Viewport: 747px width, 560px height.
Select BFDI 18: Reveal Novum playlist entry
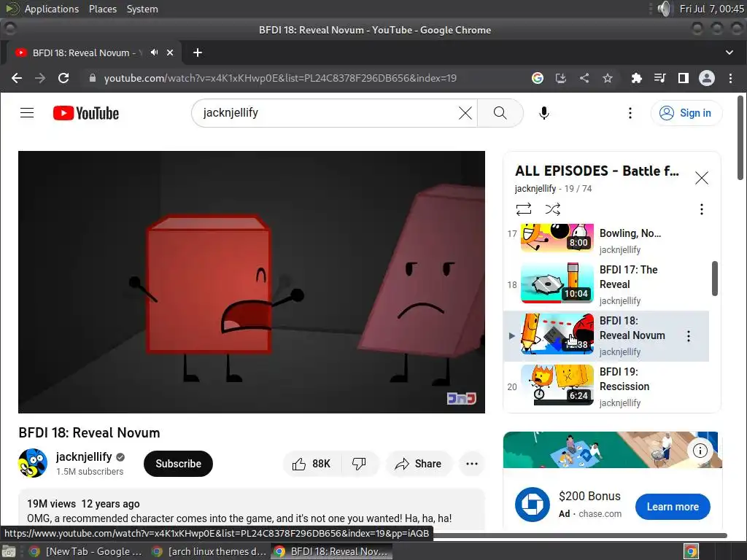[x=606, y=336]
